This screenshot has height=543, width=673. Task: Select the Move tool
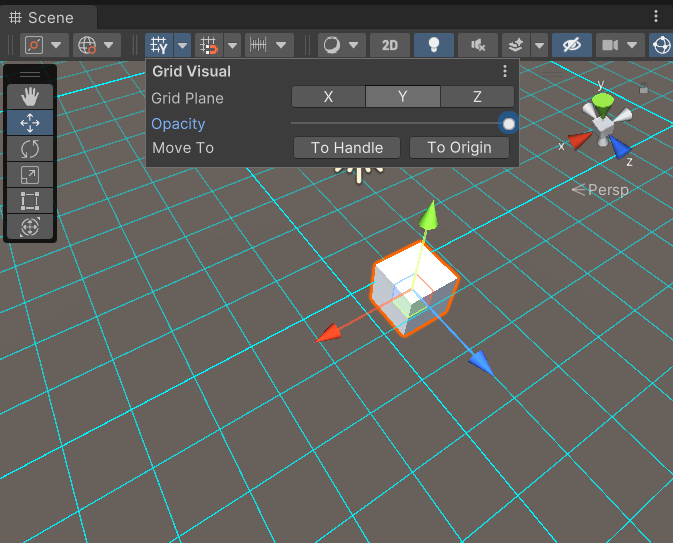click(30, 123)
